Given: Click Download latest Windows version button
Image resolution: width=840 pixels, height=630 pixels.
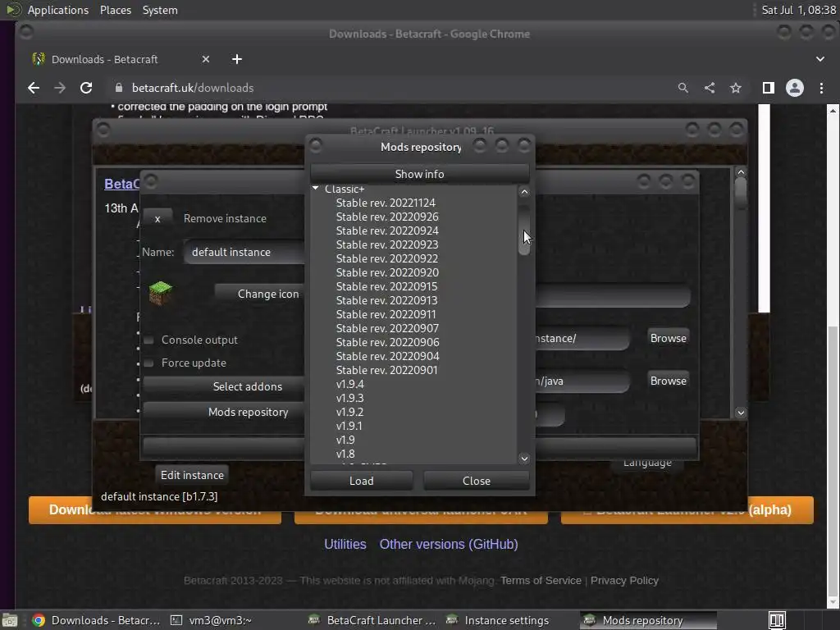Looking at the screenshot, I should click(x=154, y=510).
